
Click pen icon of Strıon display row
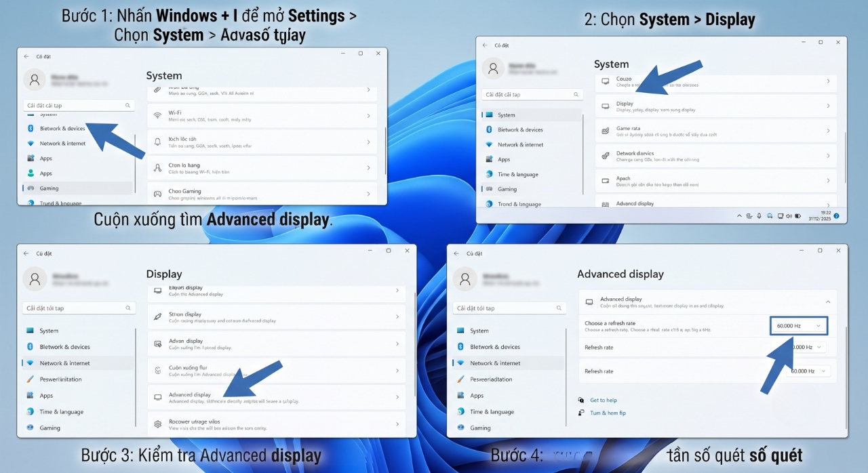pyautogui.click(x=157, y=316)
